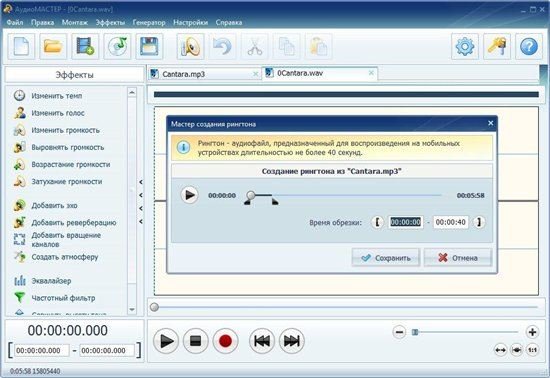Click the Отмена button in ringtone dialog
Image resolution: width=550 pixels, height=378 pixels.
(x=458, y=258)
